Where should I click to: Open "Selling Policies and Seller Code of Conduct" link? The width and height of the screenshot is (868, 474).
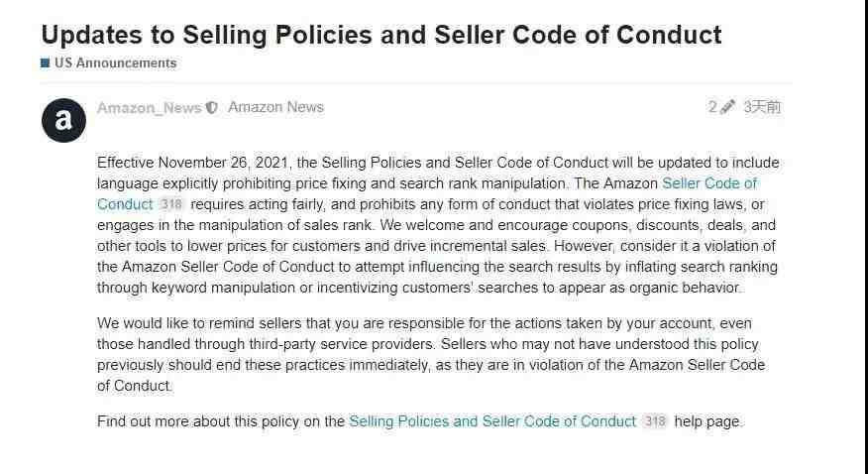[492, 421]
